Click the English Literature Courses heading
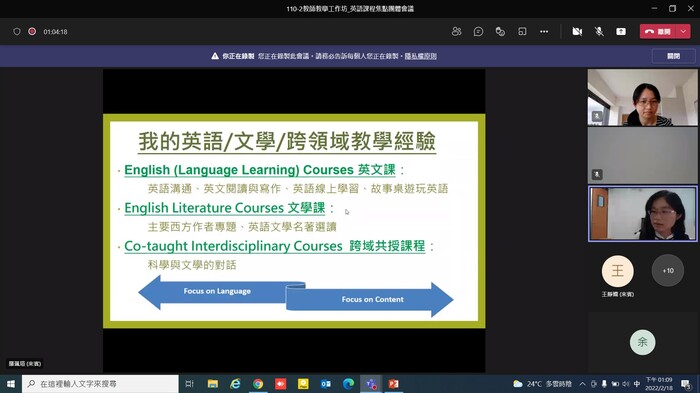The width and height of the screenshot is (700, 393). pyautogui.click(x=225, y=208)
